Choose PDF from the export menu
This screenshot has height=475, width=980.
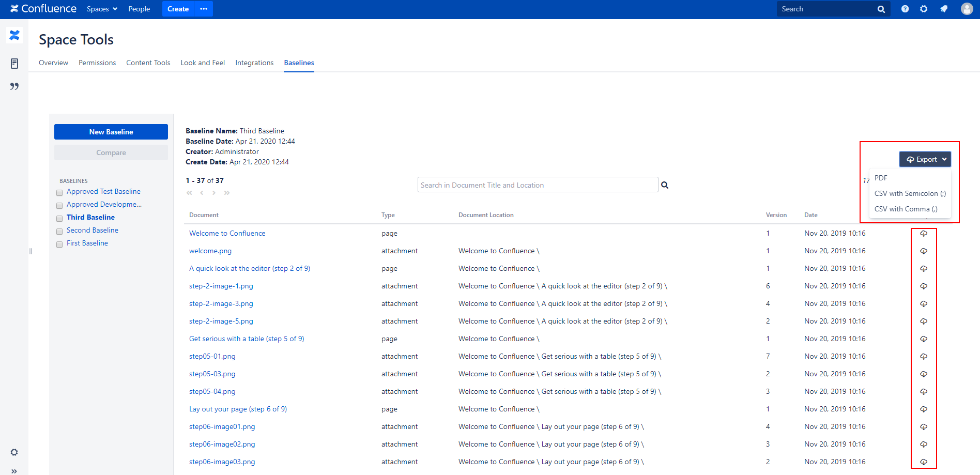(x=881, y=178)
